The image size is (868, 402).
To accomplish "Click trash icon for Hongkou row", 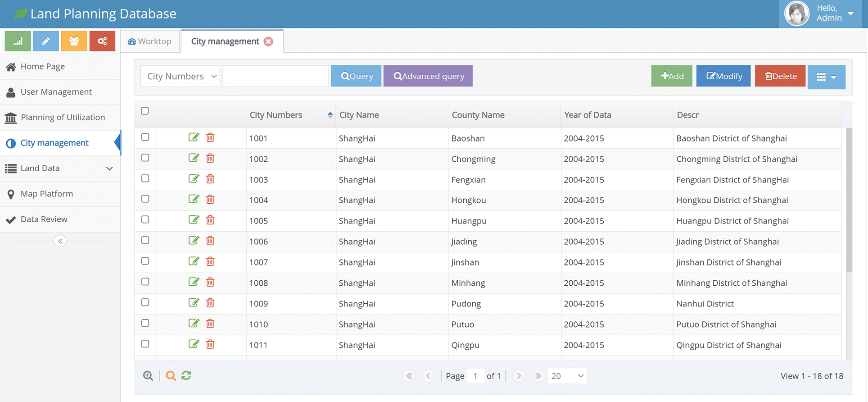I will pos(210,199).
